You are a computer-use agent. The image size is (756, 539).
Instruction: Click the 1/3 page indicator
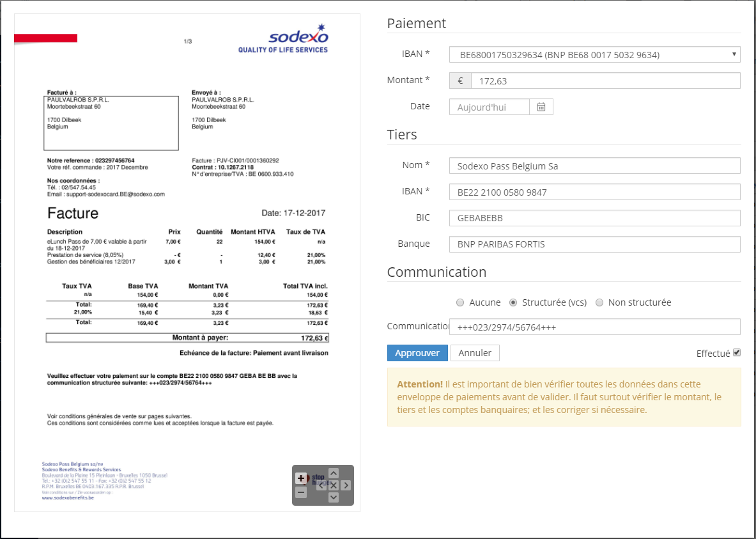(x=187, y=42)
